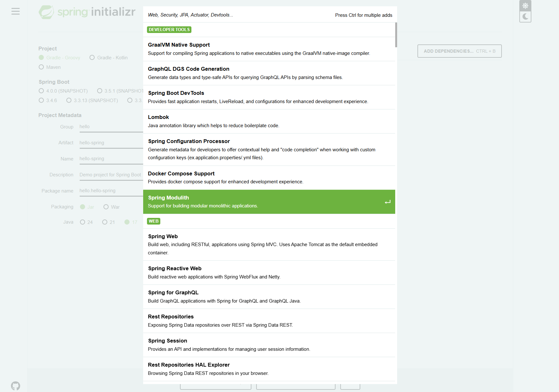Choose Spring Boot 3.4.6
559x392 pixels.
[x=48, y=100]
